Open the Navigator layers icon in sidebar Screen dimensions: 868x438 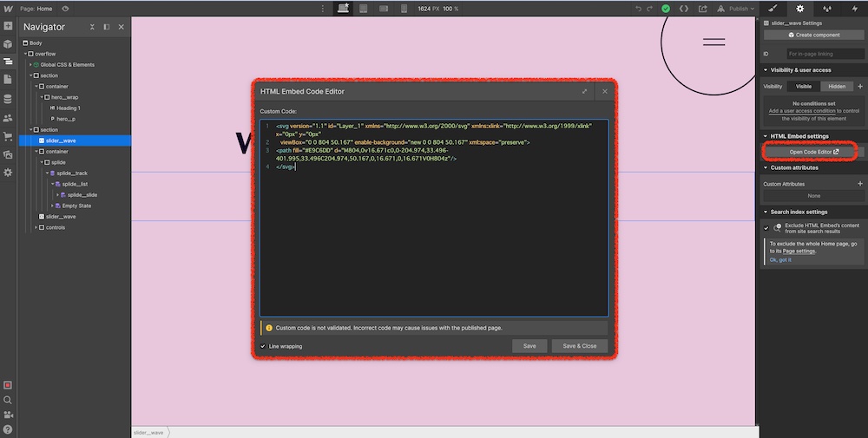(x=8, y=62)
